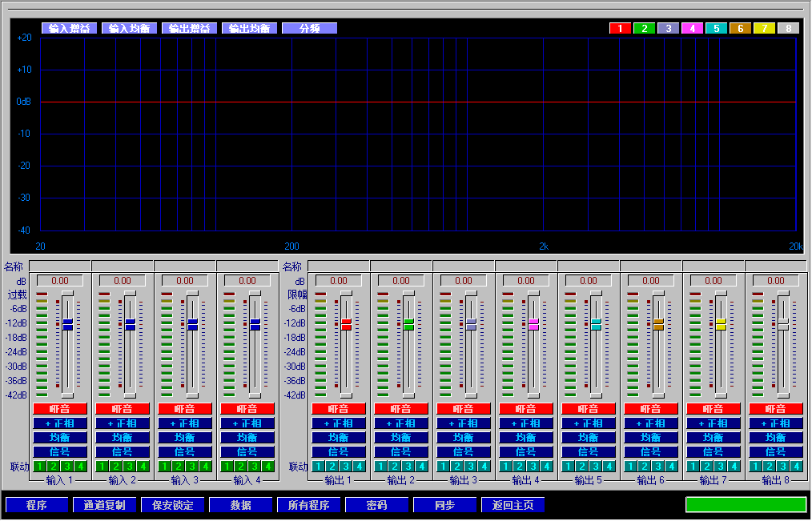Viewport: 812px width, 521px height.
Task: Toggle +正相 phase on 输出 2
Action: pos(401,423)
